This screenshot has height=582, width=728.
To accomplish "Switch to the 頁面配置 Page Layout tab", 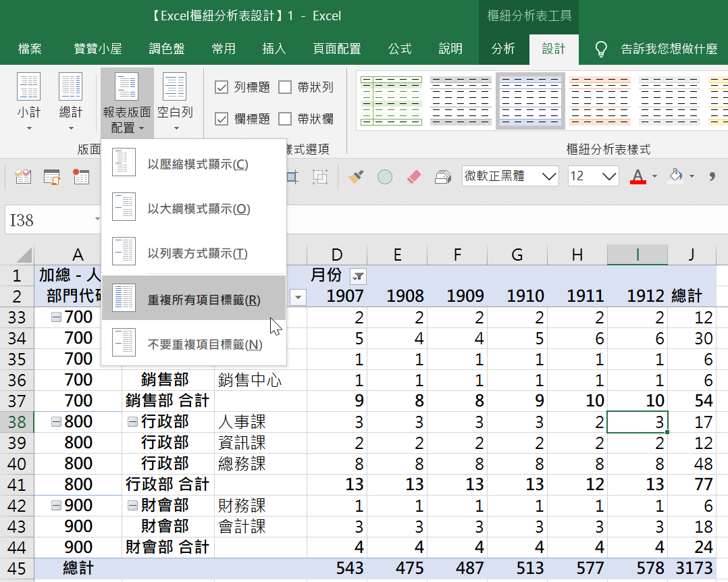I will tap(337, 49).
